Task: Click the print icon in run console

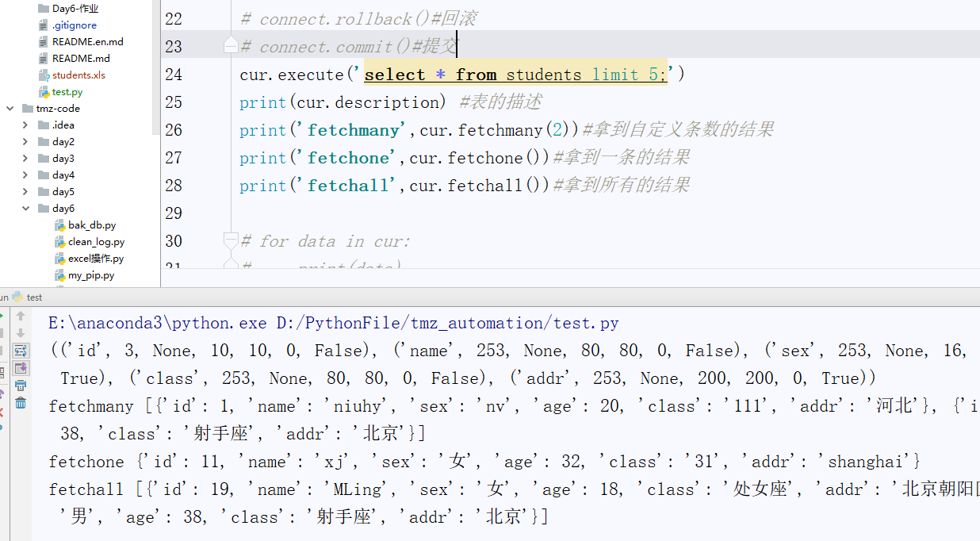Action: [x=21, y=386]
